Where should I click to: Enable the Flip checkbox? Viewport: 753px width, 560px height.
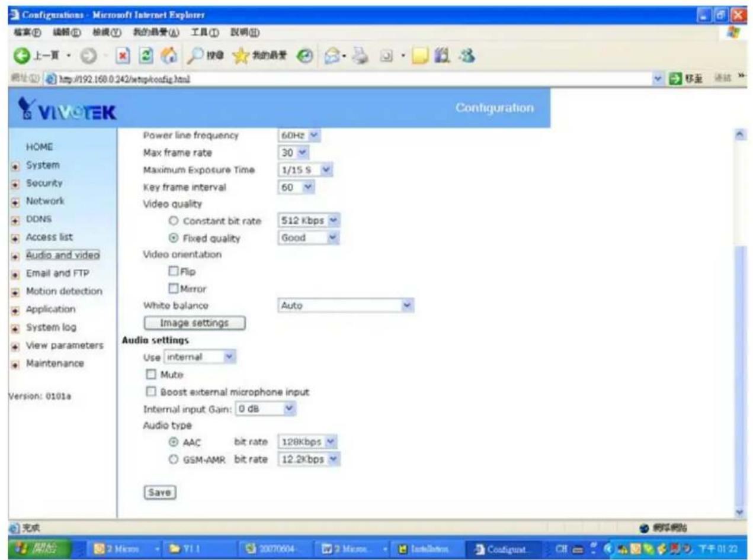[x=174, y=272]
